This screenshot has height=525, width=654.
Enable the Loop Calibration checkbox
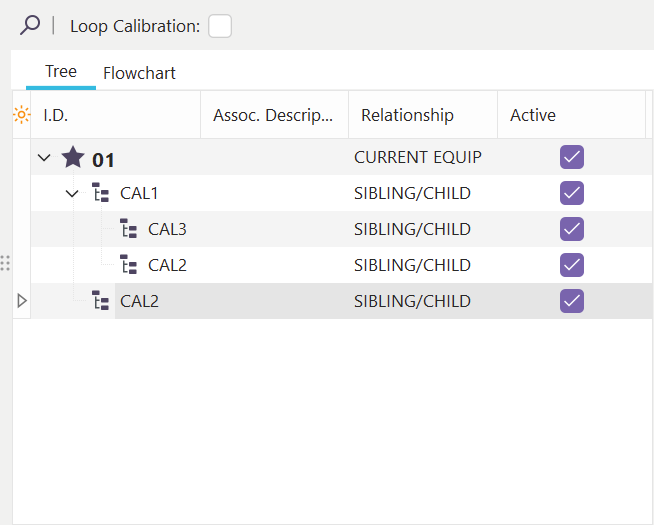point(220,26)
